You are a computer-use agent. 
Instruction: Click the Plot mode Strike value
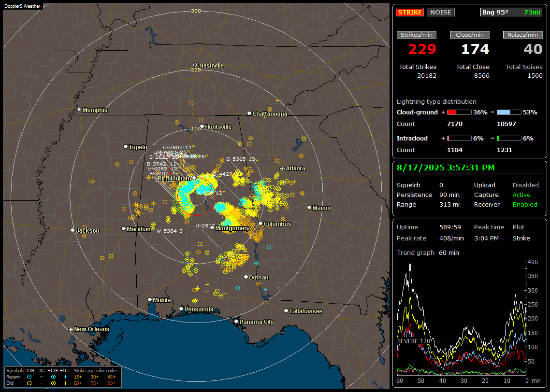point(521,238)
